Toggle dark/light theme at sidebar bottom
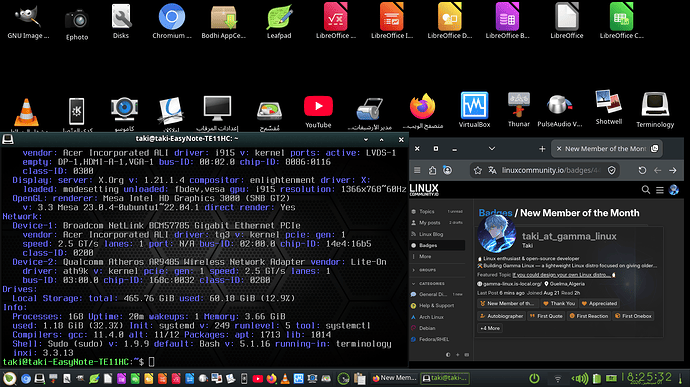Screen dimensions: 690x387 coord(448,354)
